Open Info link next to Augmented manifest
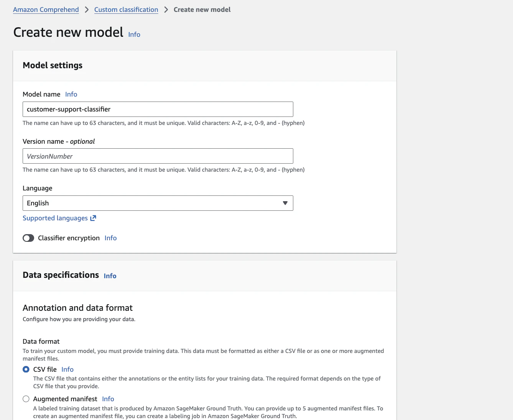Screen dimensions: 513x420 point(108,399)
